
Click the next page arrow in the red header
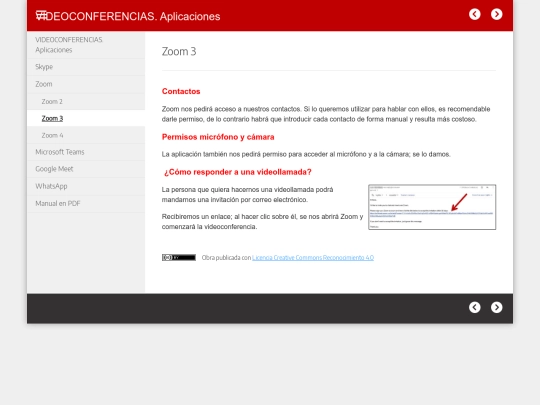tap(497, 14)
